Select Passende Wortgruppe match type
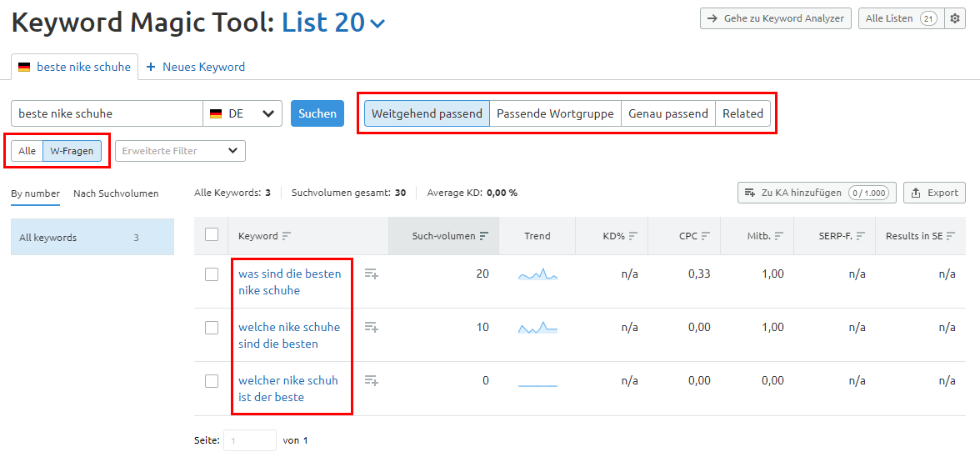 555,113
